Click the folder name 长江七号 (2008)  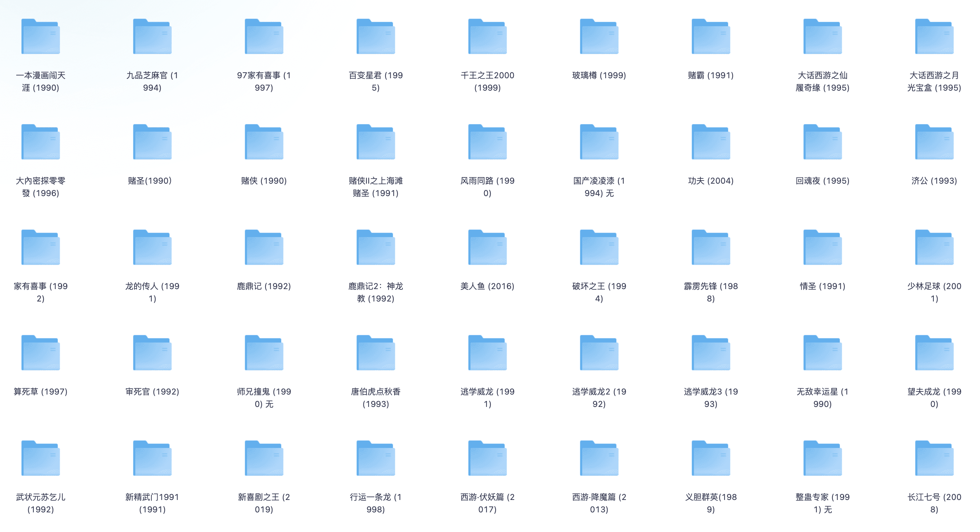click(934, 503)
